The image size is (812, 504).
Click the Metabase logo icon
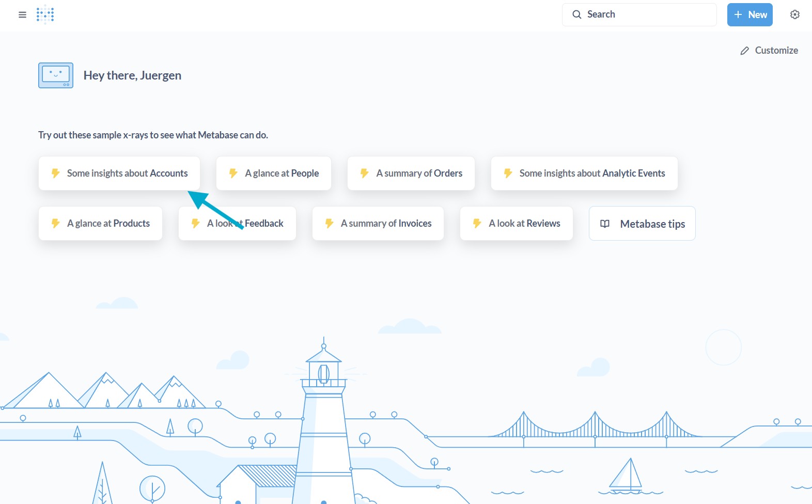coord(45,14)
